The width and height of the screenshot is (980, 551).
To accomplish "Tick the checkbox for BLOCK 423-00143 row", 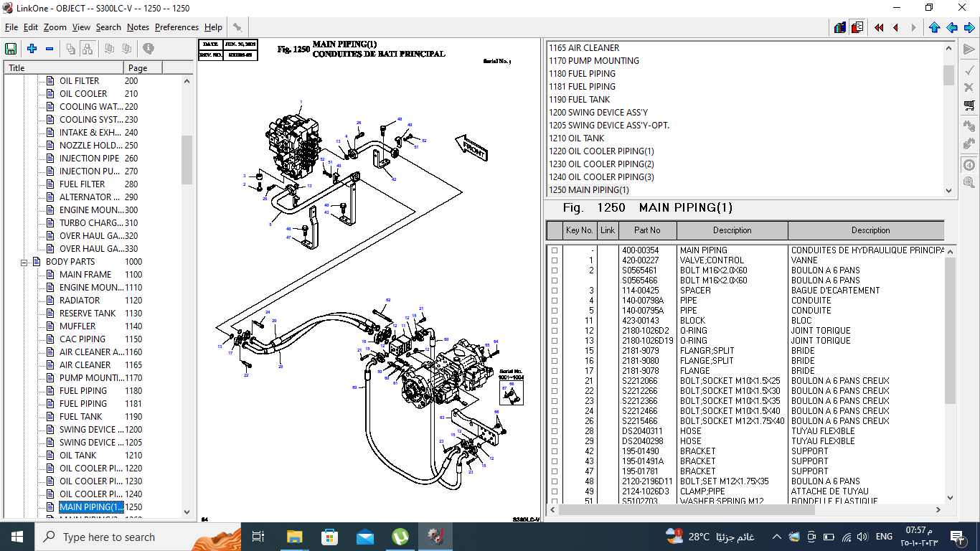I will (x=555, y=321).
